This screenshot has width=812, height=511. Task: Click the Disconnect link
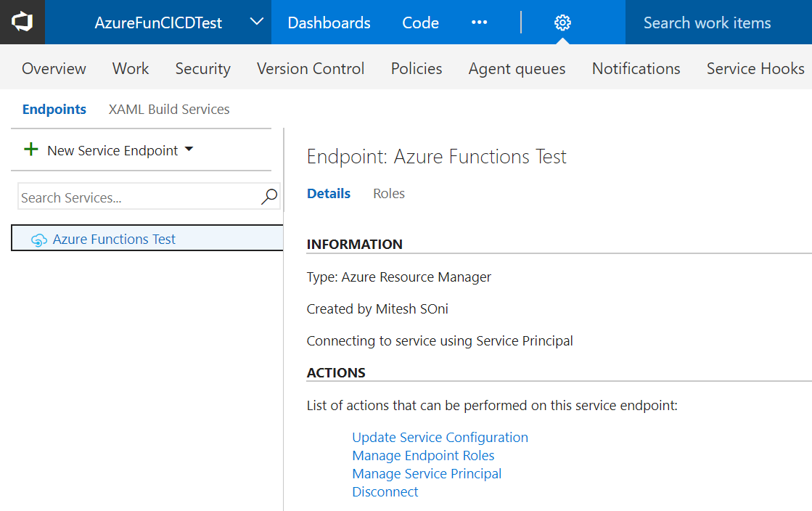coord(385,492)
